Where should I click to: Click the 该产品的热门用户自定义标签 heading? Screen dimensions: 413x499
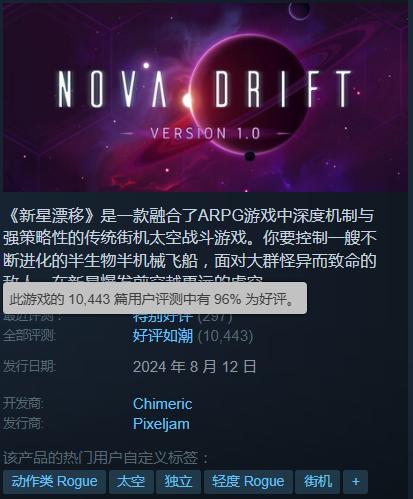click(x=105, y=458)
